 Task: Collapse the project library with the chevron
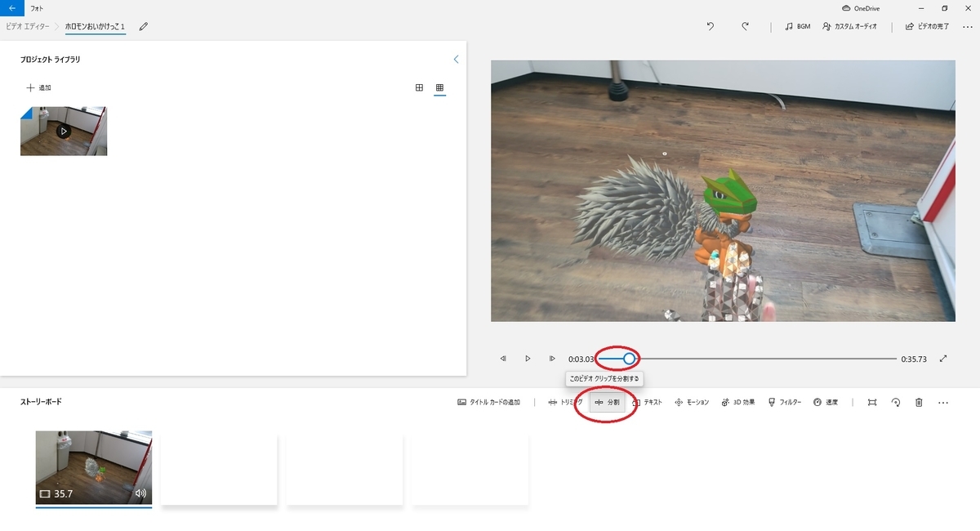456,60
